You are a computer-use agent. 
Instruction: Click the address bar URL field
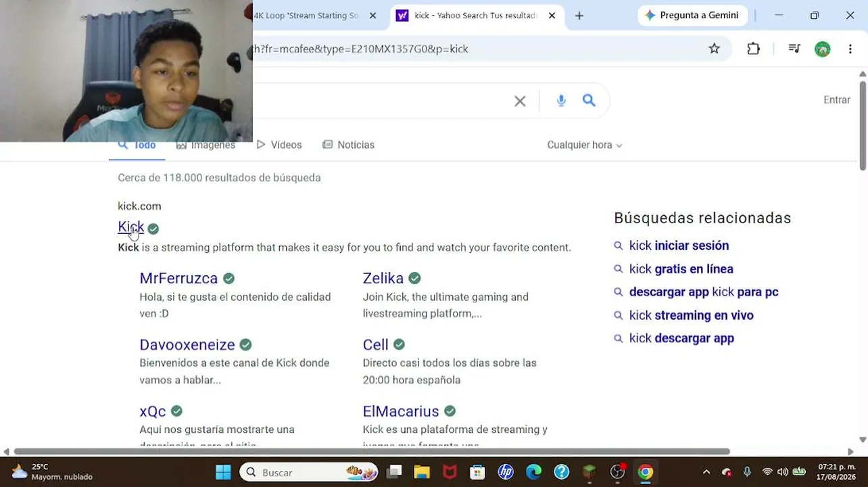click(473, 49)
